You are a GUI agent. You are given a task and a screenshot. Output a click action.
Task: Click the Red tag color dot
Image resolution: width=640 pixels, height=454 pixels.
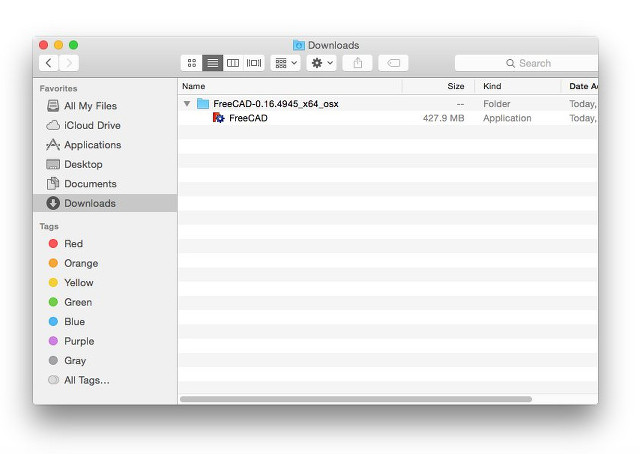tap(53, 244)
